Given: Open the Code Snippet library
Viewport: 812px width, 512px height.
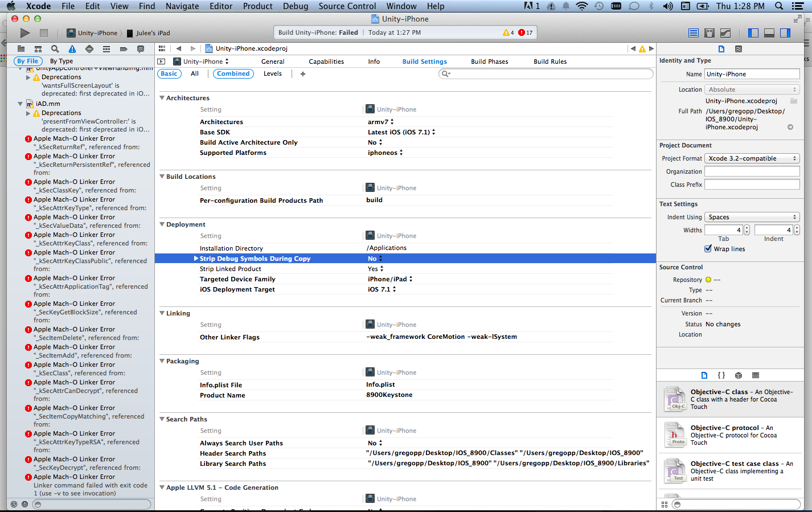Looking at the screenshot, I should click(x=721, y=375).
